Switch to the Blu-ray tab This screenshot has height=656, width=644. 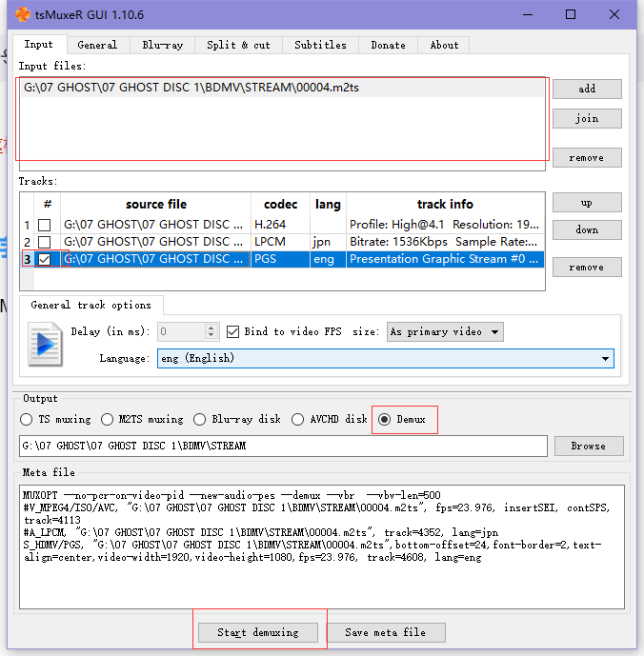tap(162, 45)
